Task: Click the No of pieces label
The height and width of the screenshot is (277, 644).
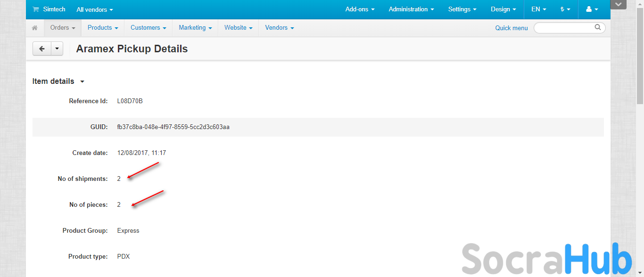Action: (88, 204)
